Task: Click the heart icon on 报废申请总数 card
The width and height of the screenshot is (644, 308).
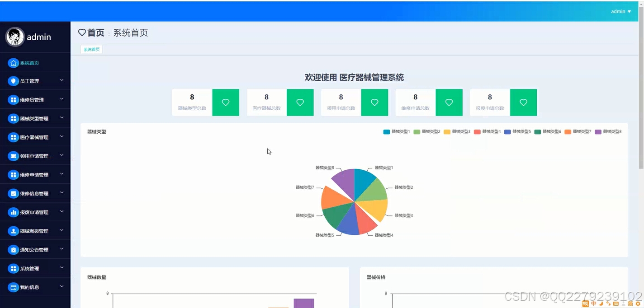Action: pyautogui.click(x=523, y=103)
